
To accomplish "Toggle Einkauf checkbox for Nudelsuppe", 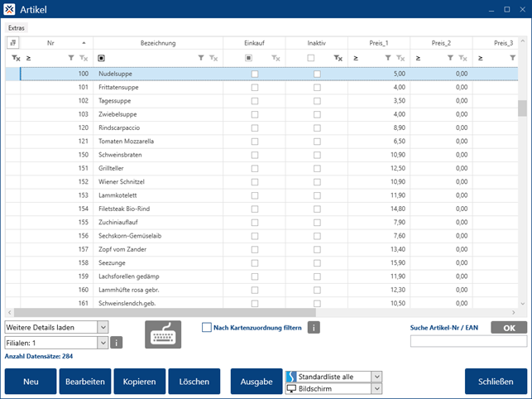I will click(254, 75).
